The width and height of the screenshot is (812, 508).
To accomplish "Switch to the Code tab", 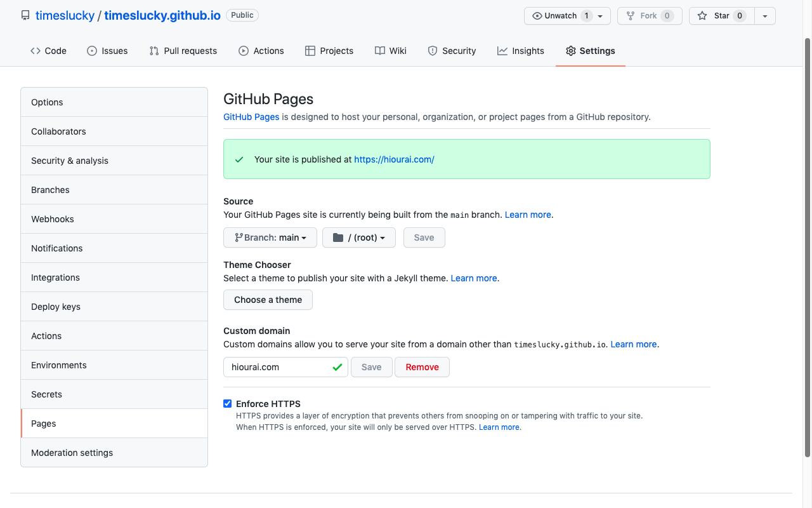I will 48,51.
